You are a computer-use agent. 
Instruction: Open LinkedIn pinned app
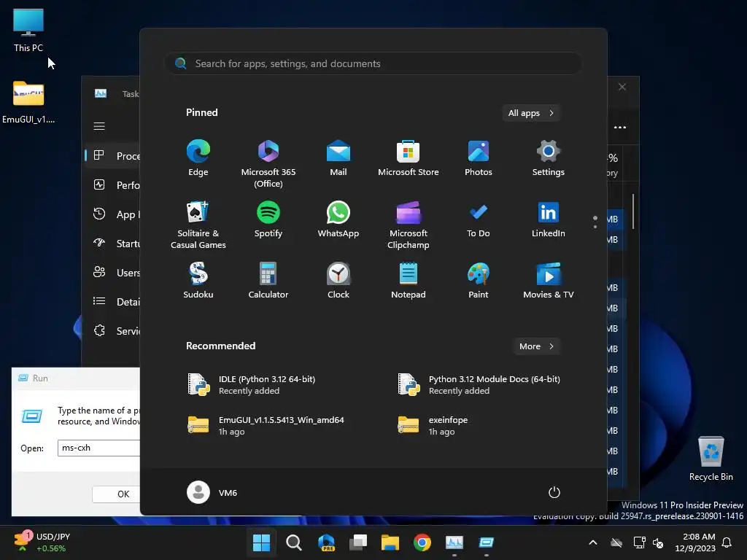click(x=549, y=219)
